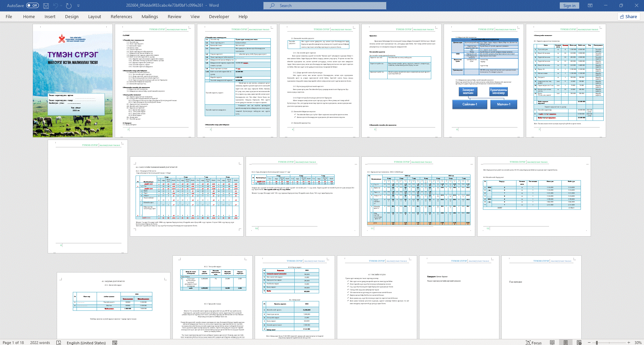Select Print Layout view icon

(565, 342)
